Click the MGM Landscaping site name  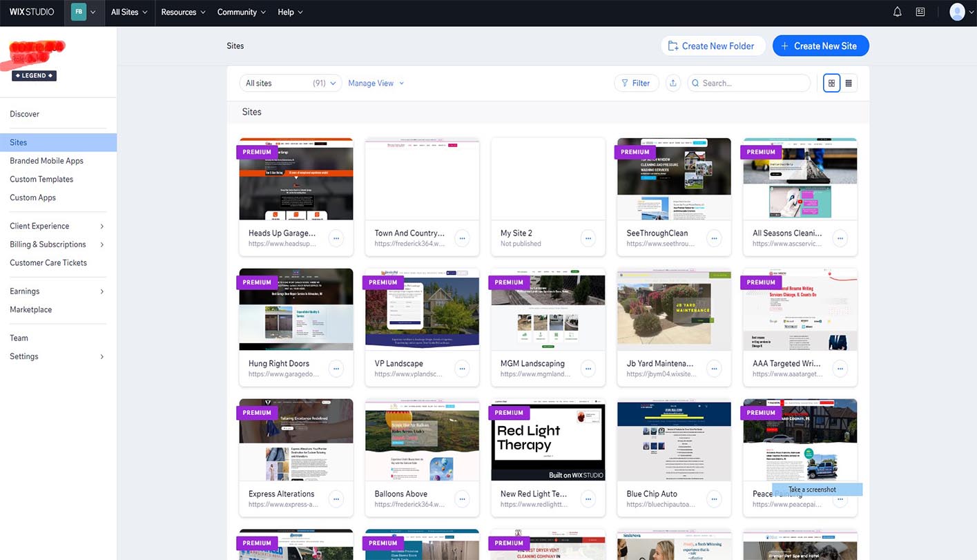pyautogui.click(x=532, y=363)
